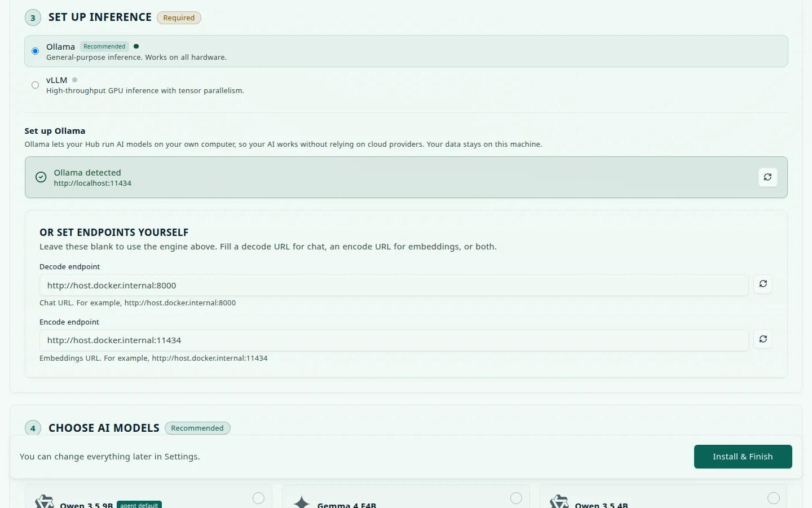Click the Chat URL example hint text
The height and width of the screenshot is (508, 812).
[x=138, y=303]
